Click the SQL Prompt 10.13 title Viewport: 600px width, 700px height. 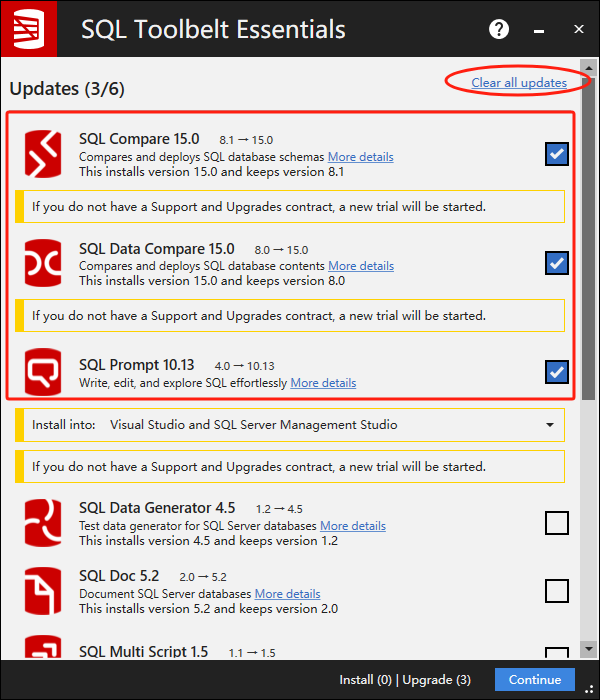click(x=137, y=365)
